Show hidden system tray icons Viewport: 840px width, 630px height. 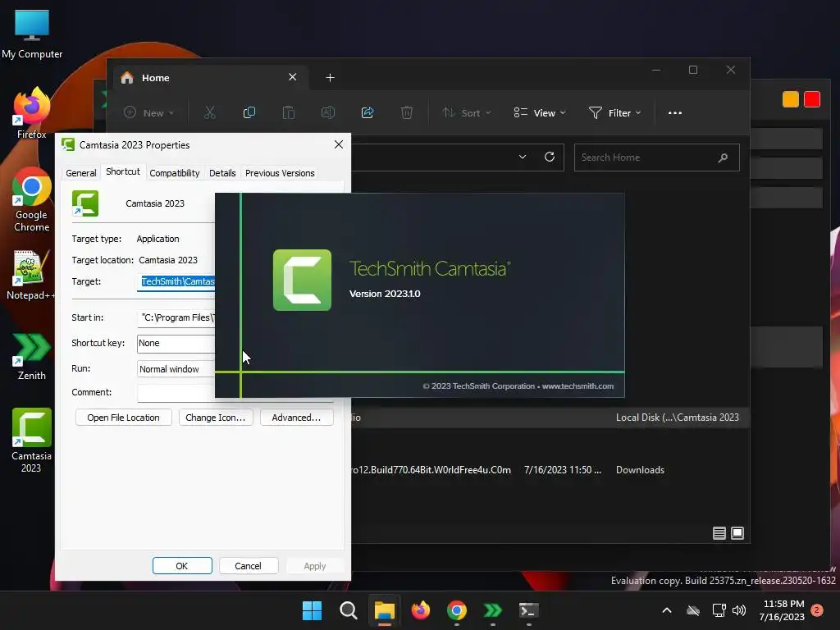pos(667,610)
